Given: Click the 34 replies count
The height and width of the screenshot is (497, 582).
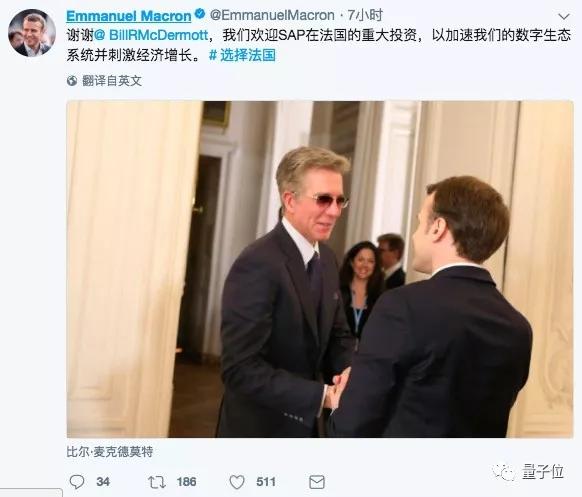Looking at the screenshot, I should point(103,482).
